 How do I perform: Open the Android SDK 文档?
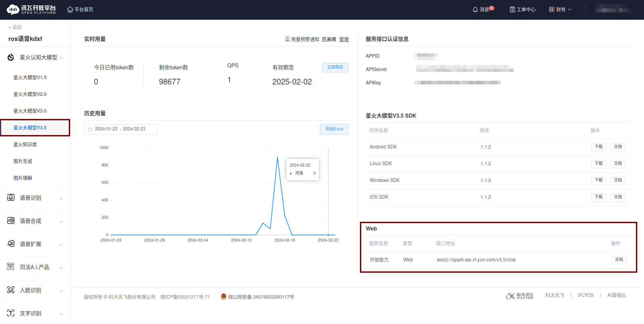(618, 147)
